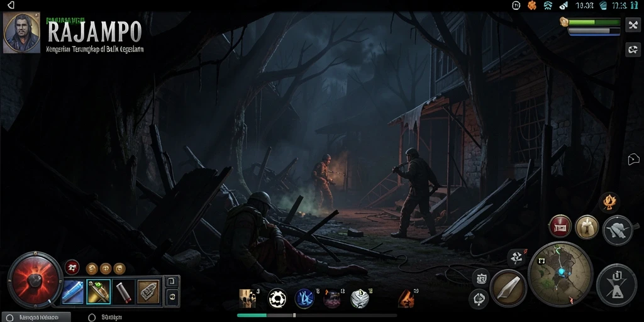
Task: Tap the circular refresh icon below chest icon
Action: coord(479,299)
